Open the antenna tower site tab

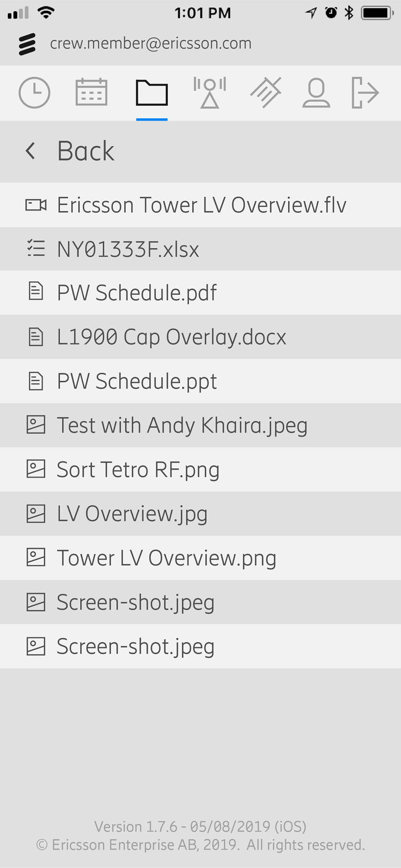pos(210,92)
